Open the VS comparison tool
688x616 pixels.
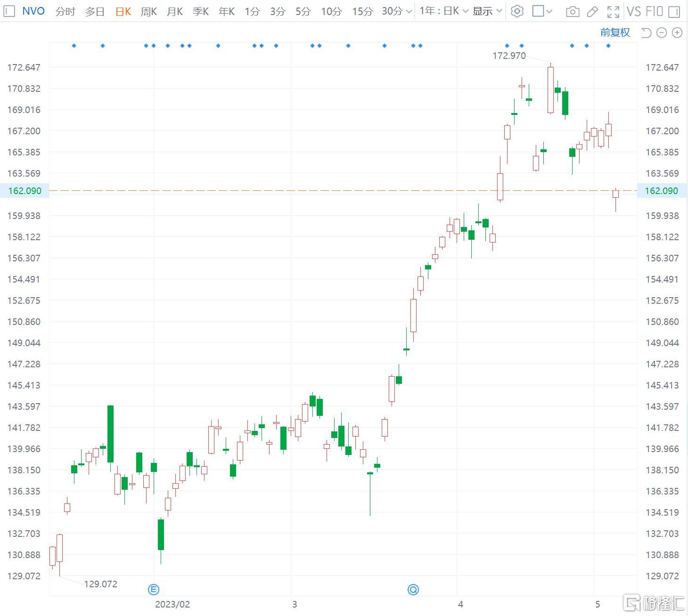(633, 11)
